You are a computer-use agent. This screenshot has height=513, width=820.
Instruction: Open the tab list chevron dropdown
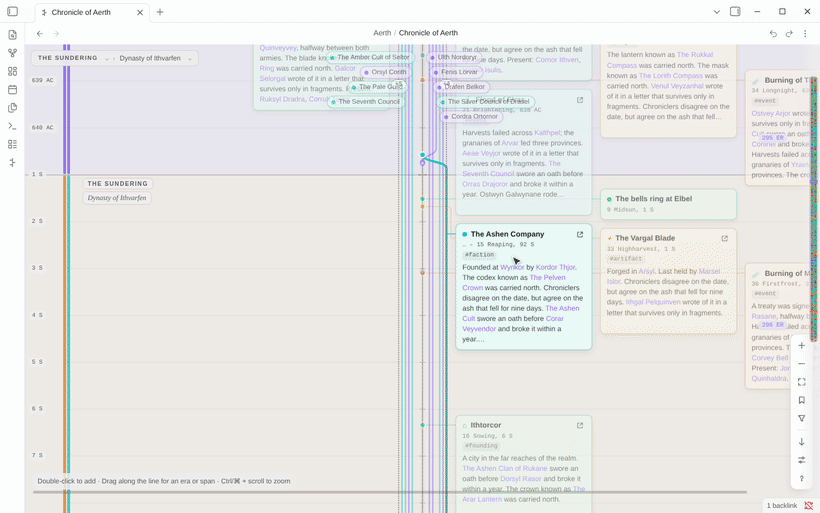[717, 12]
